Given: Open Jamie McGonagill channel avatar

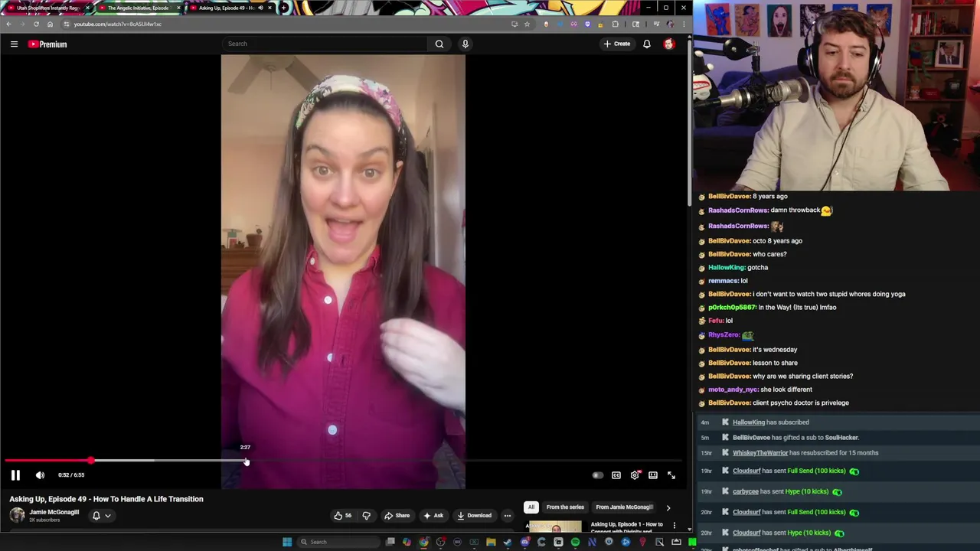Looking at the screenshot, I should pyautogui.click(x=17, y=515).
